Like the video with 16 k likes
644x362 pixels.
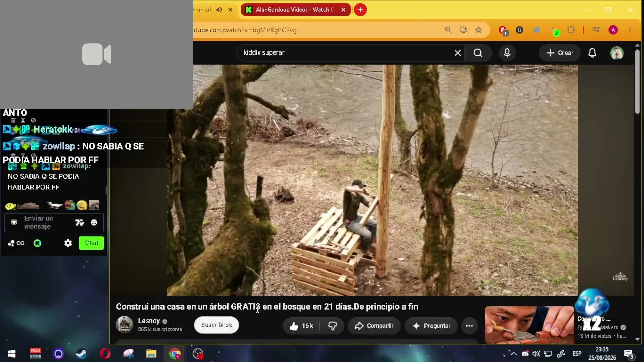point(301,326)
